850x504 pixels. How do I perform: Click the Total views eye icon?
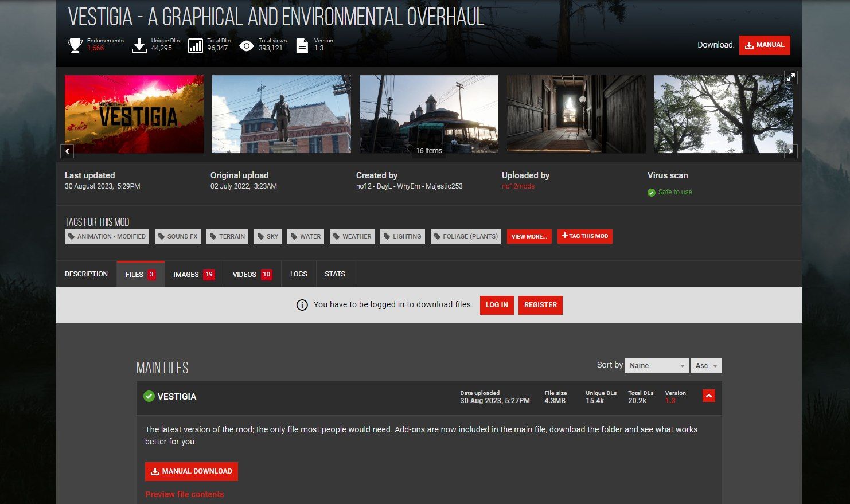pos(247,46)
